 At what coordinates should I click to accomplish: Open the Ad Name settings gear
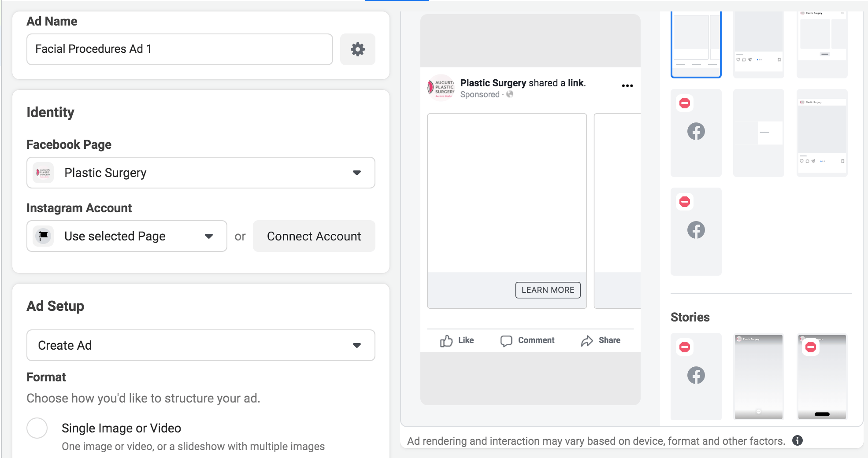click(357, 49)
